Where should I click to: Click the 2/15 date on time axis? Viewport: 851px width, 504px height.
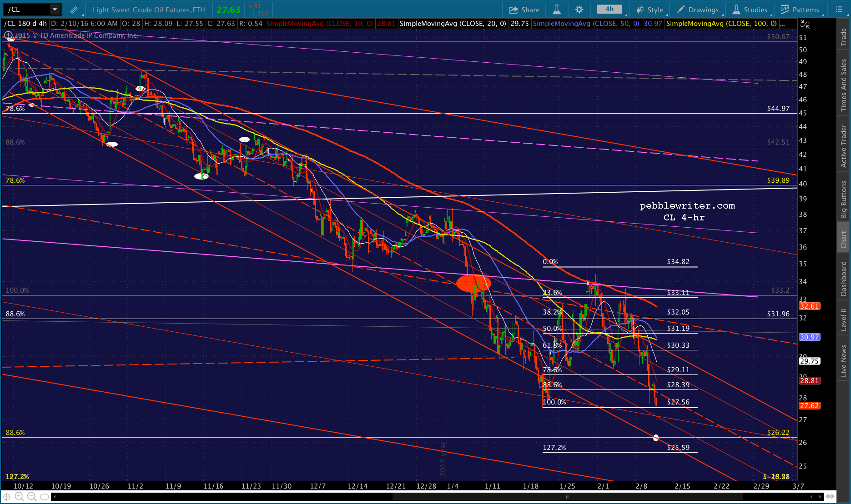(x=682, y=486)
